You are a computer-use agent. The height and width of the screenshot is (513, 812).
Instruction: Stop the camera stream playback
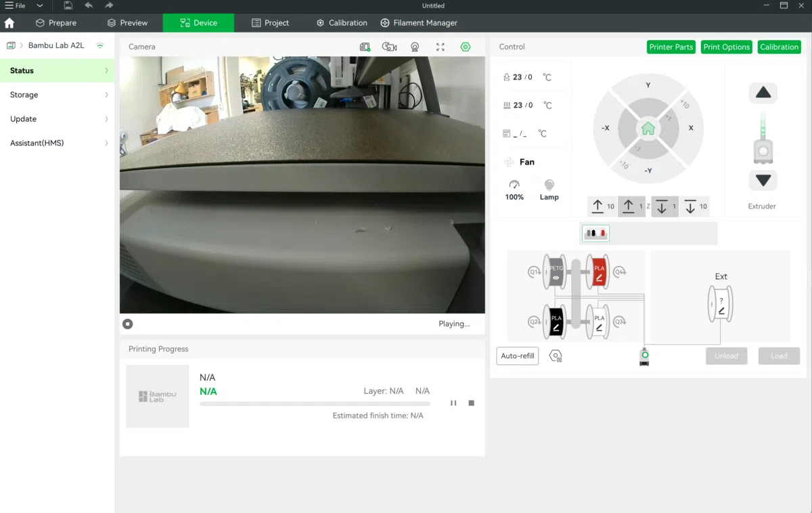coord(128,324)
